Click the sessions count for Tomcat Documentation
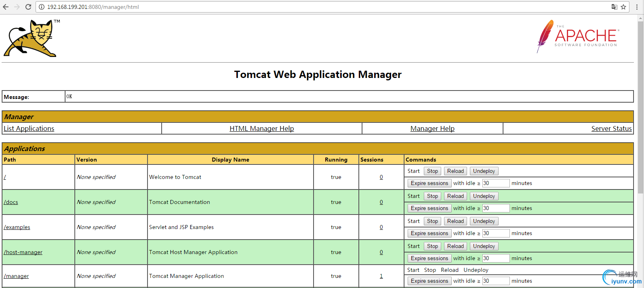 click(x=381, y=202)
